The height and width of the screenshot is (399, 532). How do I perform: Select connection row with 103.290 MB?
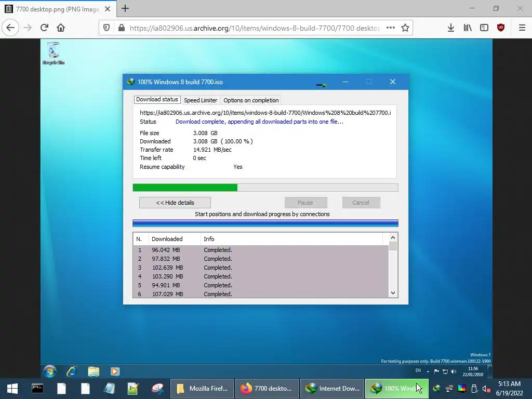coord(261,276)
